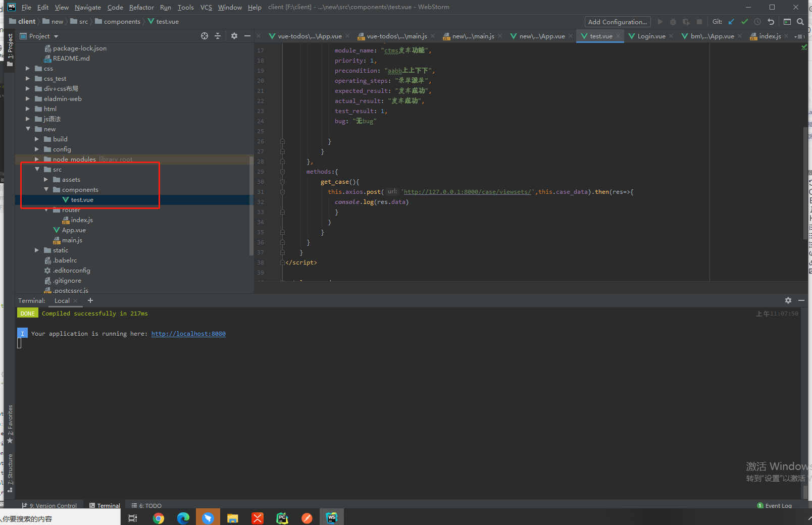Toggle 7: Structure tool window
812x525 pixels.
tap(10, 472)
